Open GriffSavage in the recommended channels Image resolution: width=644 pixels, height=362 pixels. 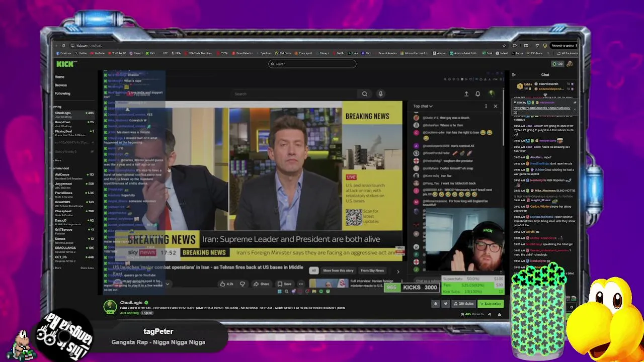pos(74,231)
